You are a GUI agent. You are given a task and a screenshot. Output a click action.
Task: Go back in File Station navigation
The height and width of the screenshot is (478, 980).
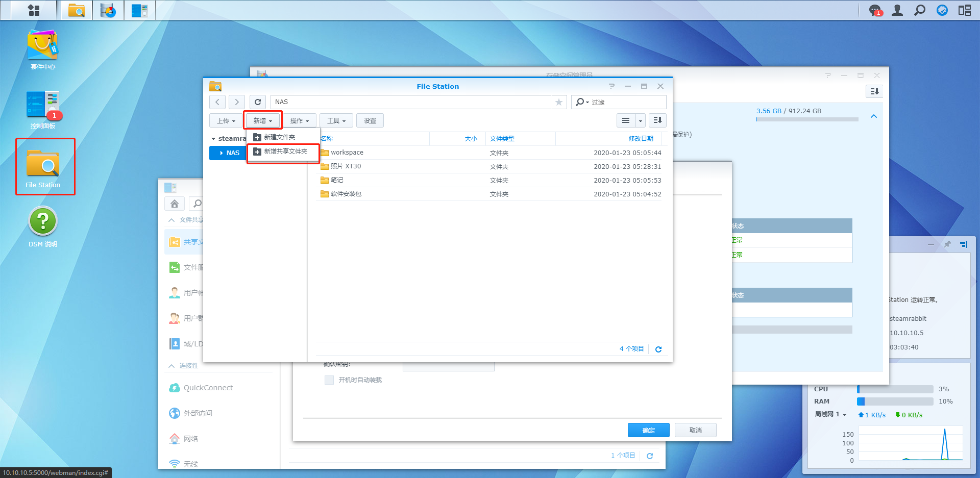coord(217,102)
